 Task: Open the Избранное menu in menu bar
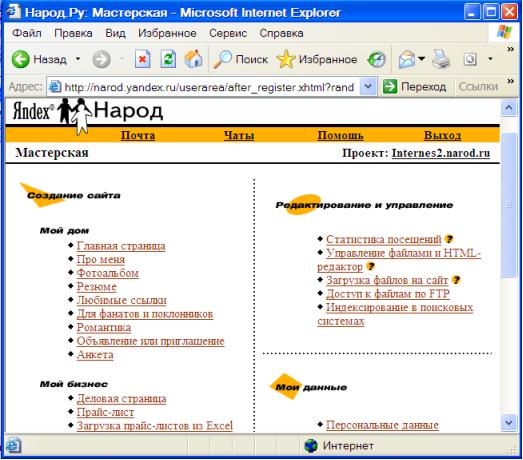(167, 33)
